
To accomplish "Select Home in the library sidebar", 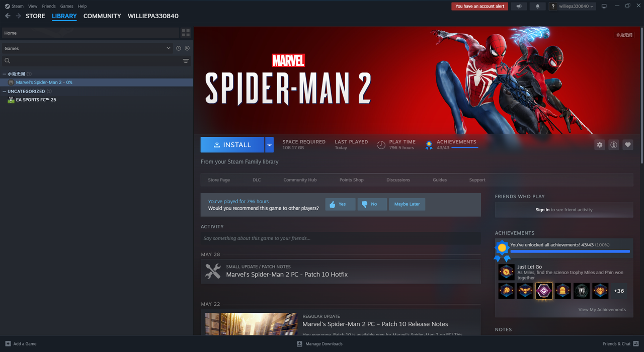I will pos(91,33).
